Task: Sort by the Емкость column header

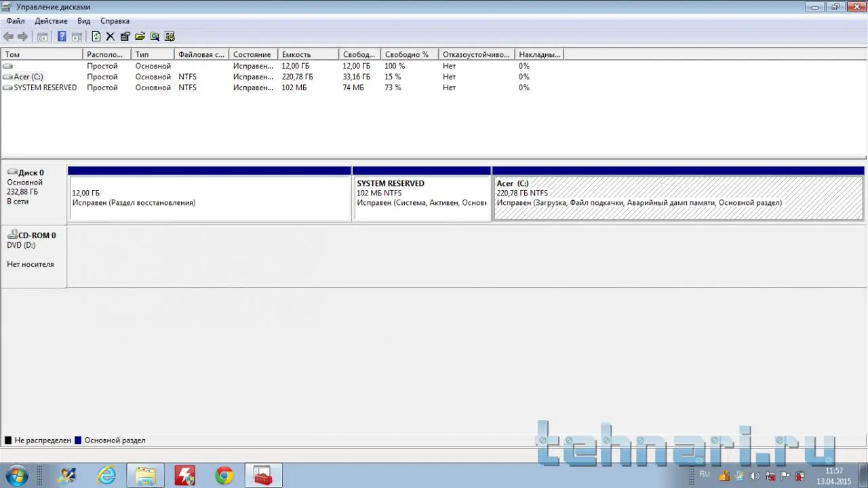Action: coord(308,54)
